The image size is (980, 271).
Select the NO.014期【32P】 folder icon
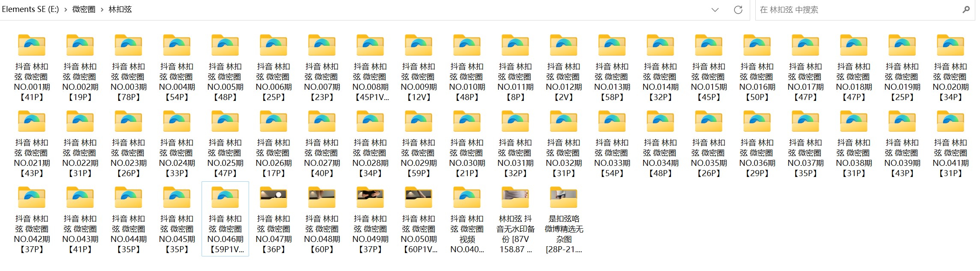661,45
